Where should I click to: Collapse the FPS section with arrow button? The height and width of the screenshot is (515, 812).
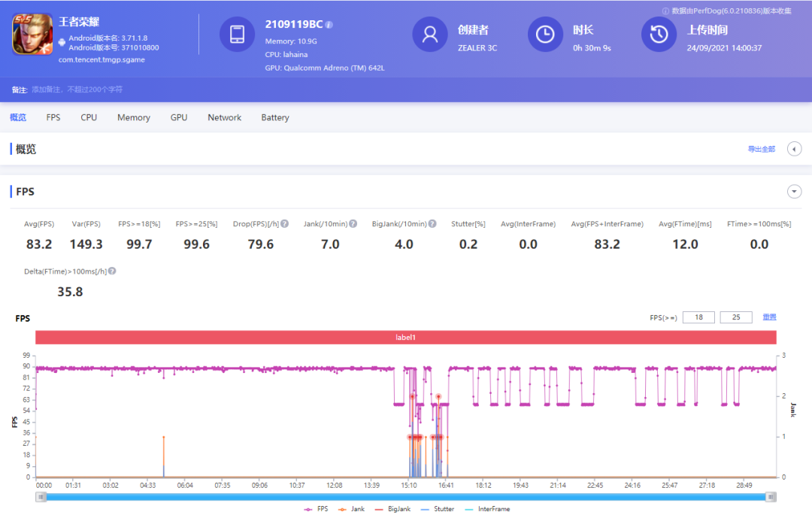pyautogui.click(x=794, y=192)
